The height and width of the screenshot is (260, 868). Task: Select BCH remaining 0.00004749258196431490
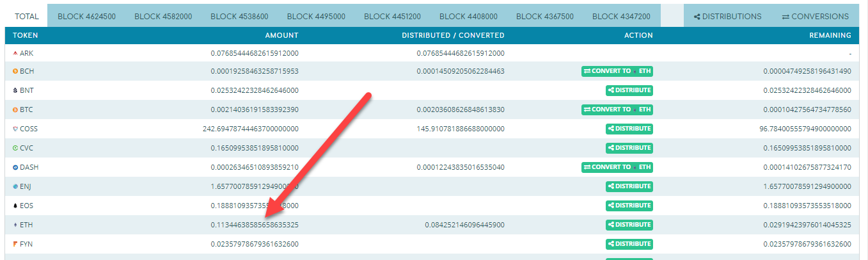pos(807,72)
